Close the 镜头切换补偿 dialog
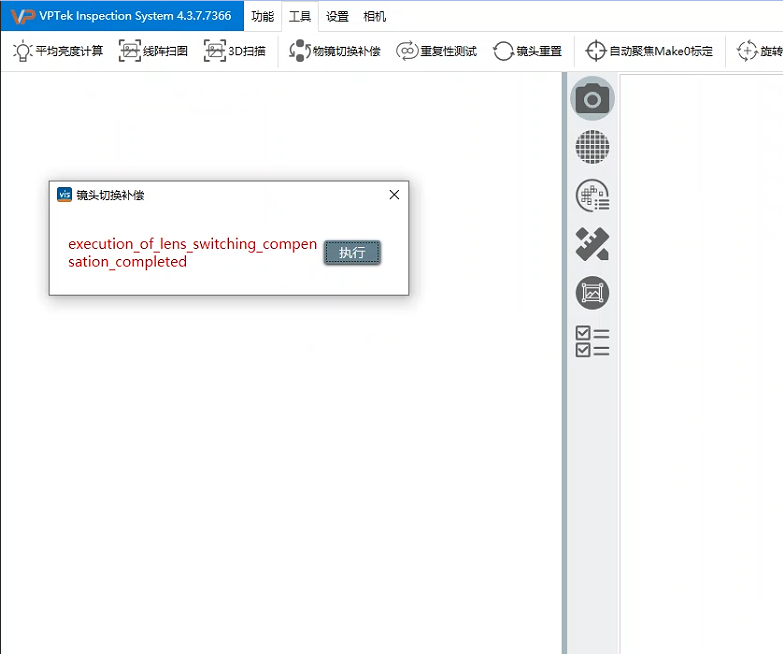This screenshot has height=654, width=783. (x=394, y=195)
